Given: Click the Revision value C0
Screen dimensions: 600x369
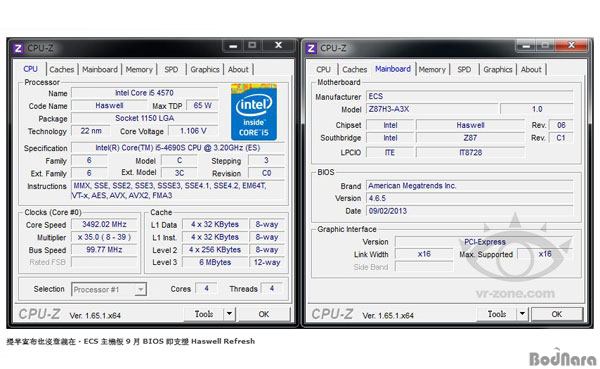Looking at the screenshot, I should [x=266, y=173].
